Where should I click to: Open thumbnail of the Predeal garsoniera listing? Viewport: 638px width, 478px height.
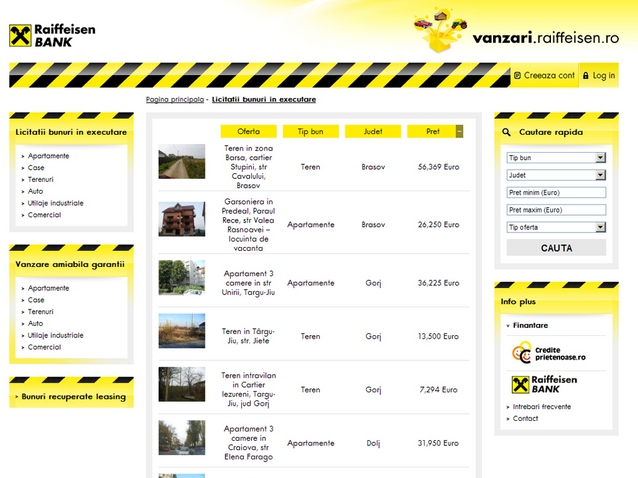point(181,219)
